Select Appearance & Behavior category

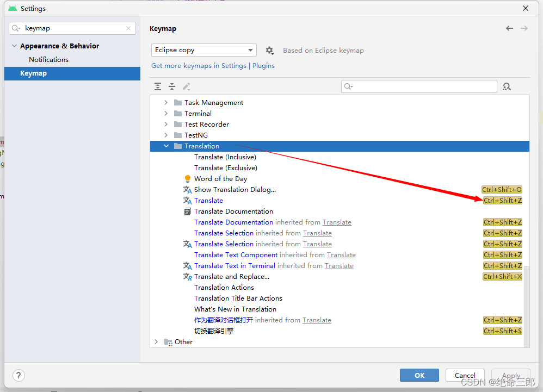(59, 46)
